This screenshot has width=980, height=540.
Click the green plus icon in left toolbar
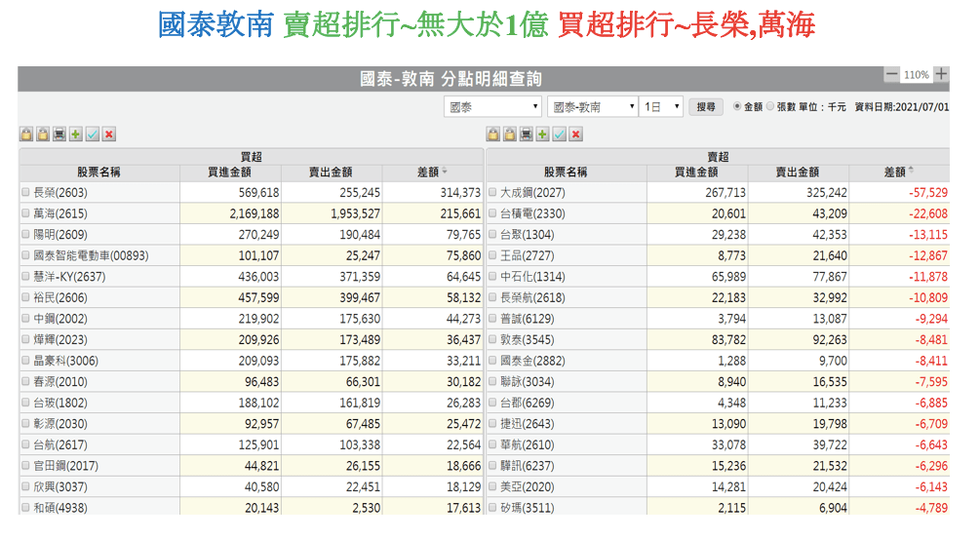[x=76, y=135]
